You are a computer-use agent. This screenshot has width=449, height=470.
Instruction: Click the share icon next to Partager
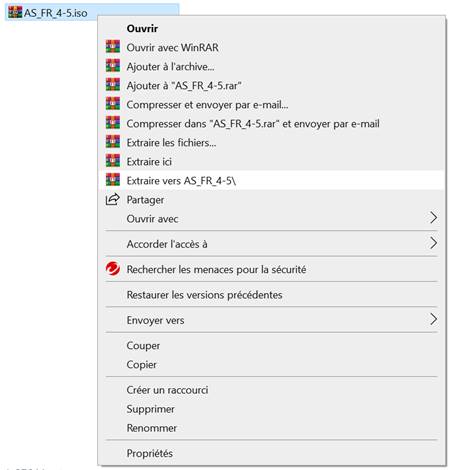[112, 199]
